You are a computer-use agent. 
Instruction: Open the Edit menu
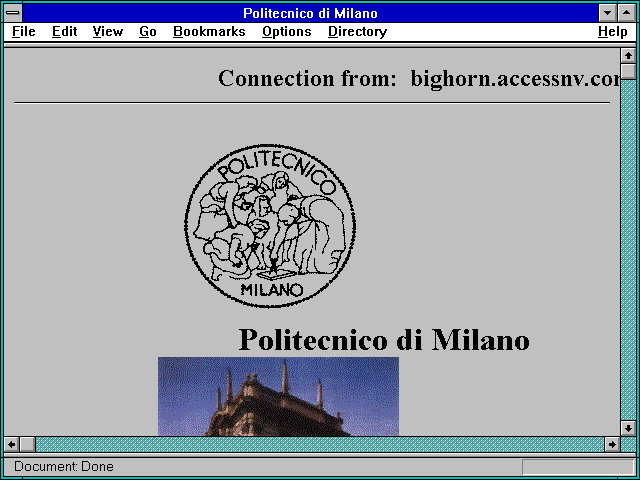click(x=64, y=32)
